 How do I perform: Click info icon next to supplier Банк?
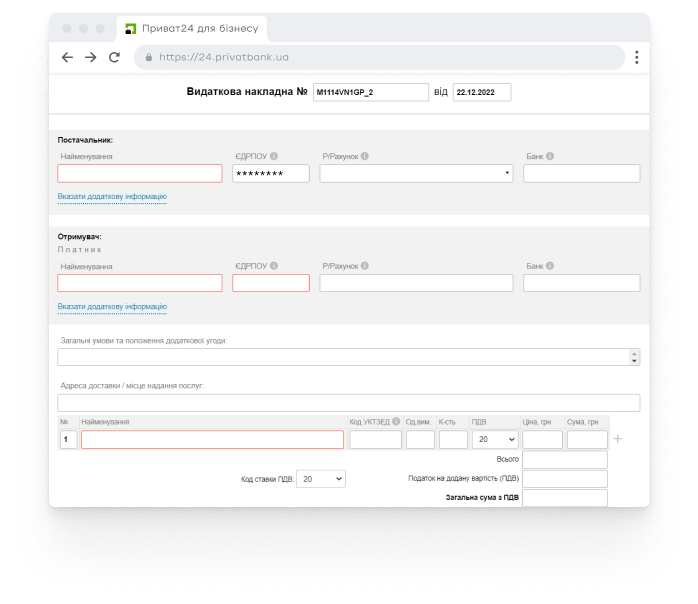tap(550, 157)
